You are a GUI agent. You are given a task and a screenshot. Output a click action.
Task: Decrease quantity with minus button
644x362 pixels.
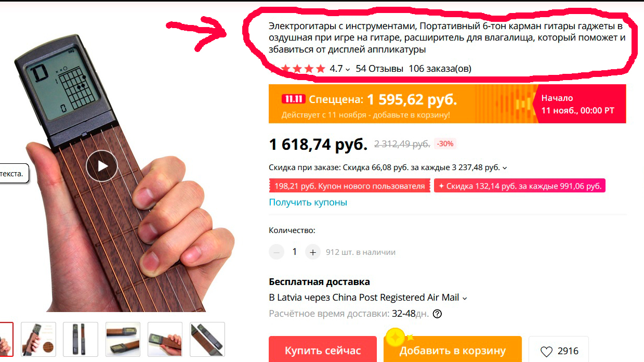[277, 252]
